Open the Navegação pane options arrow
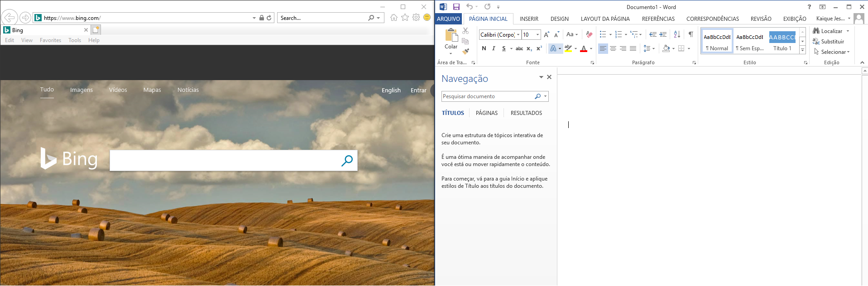The height and width of the screenshot is (286, 868). tap(541, 77)
